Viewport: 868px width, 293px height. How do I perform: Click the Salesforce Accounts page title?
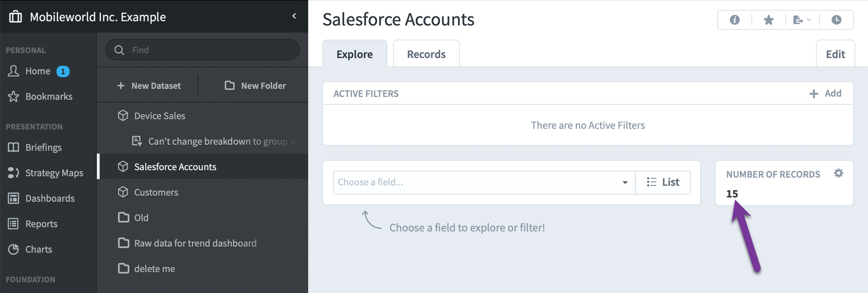click(x=398, y=19)
